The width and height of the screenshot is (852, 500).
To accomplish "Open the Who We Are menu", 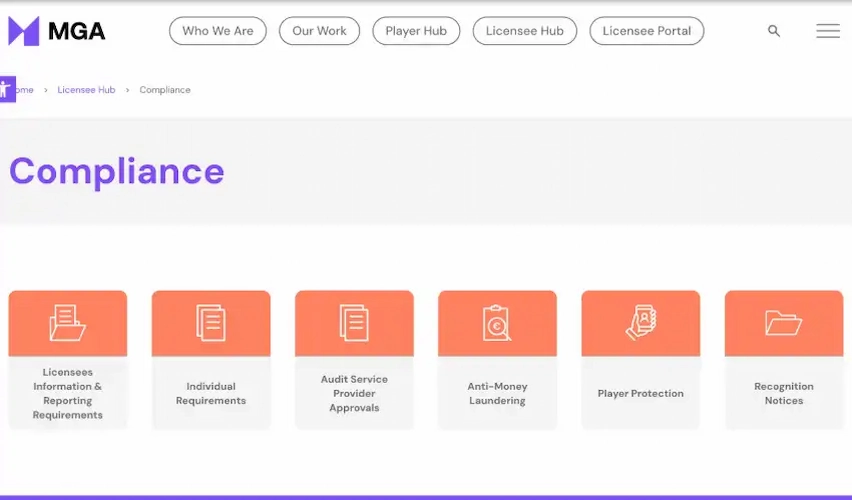I will click(217, 31).
